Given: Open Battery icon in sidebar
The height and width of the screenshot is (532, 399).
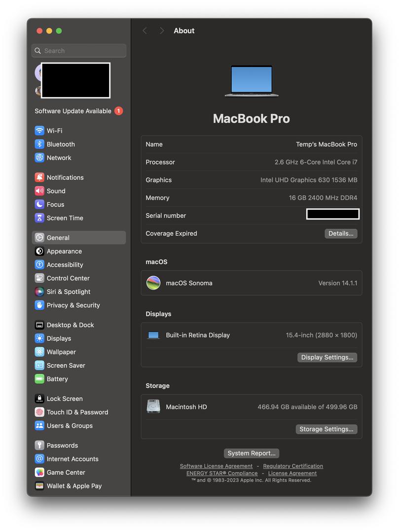Looking at the screenshot, I should tap(39, 379).
